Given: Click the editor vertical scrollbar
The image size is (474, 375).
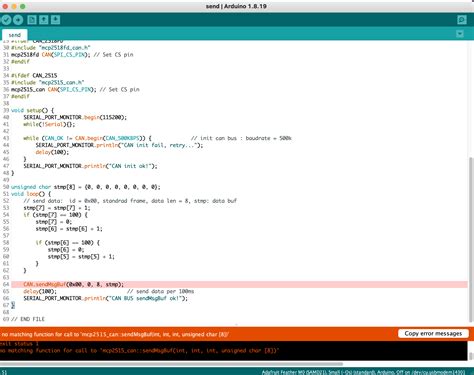Looking at the screenshot, I should click(x=471, y=239).
